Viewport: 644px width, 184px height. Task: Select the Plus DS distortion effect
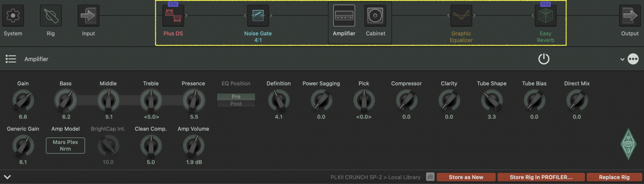click(x=173, y=15)
